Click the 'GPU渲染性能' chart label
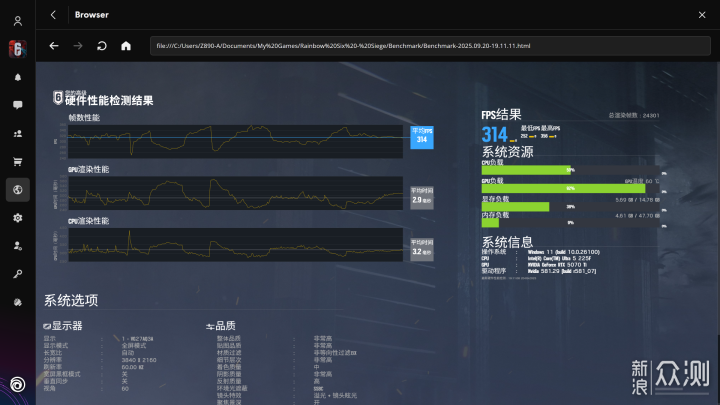The height and width of the screenshot is (405, 720). tap(89, 169)
